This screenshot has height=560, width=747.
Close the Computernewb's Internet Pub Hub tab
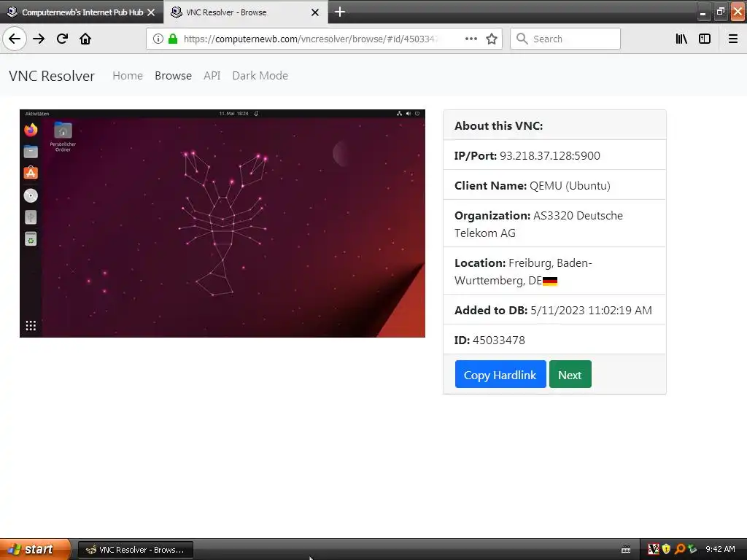[x=151, y=12]
